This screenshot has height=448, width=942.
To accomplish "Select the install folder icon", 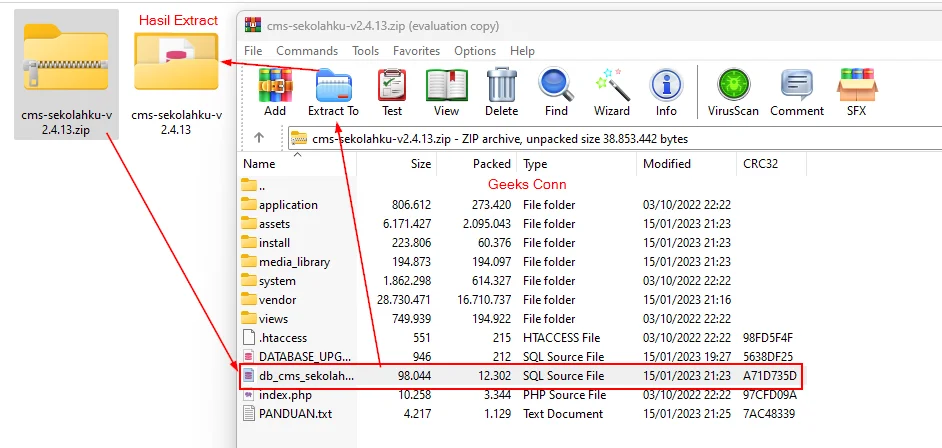I will click(249, 243).
